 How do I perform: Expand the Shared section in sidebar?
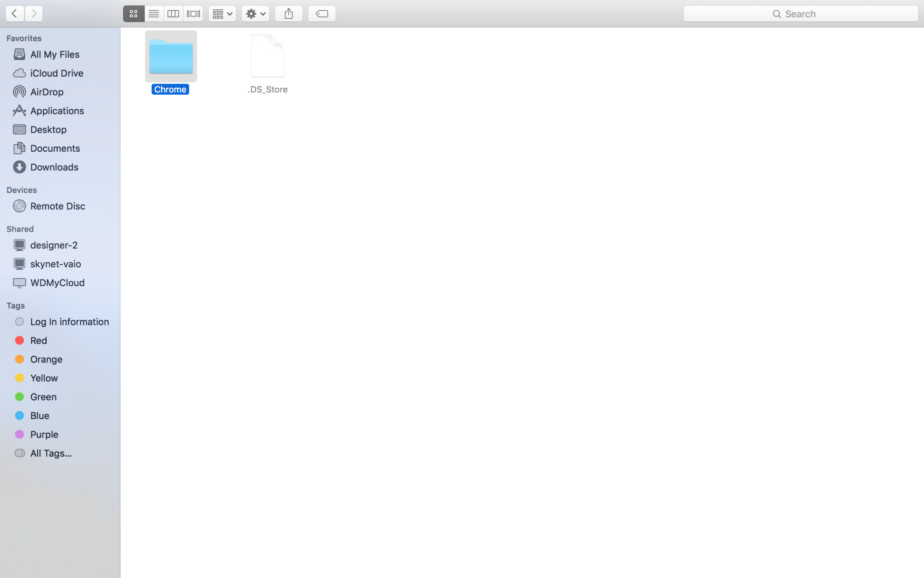point(20,228)
